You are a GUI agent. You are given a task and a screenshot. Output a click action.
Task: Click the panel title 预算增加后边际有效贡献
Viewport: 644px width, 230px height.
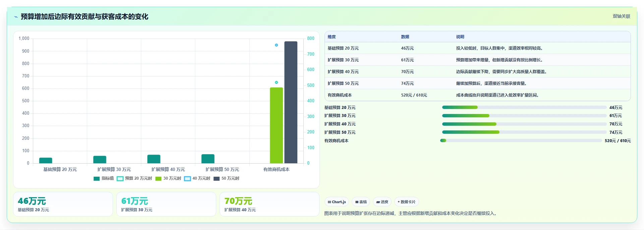coord(84,16)
